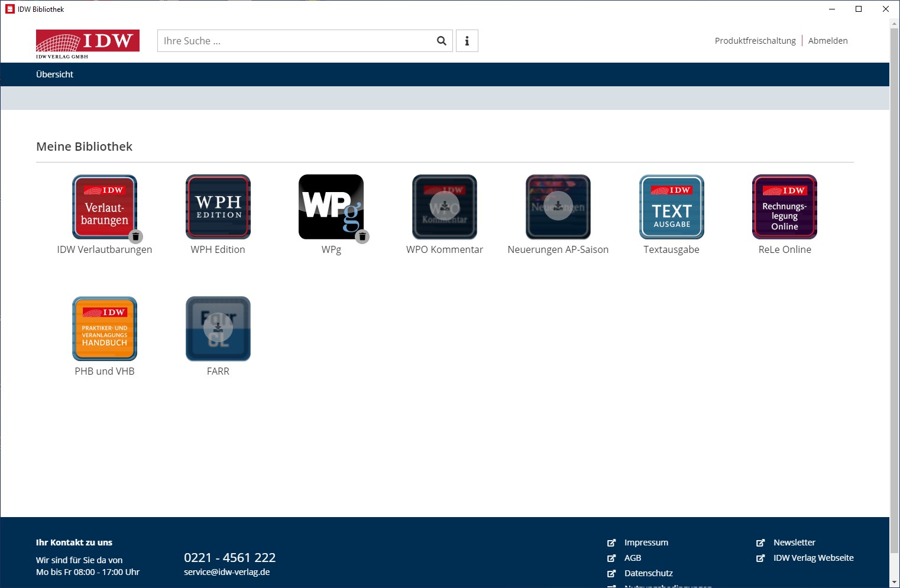
Task: Open IDW Verlag Webseite footer link
Action: [814, 558]
